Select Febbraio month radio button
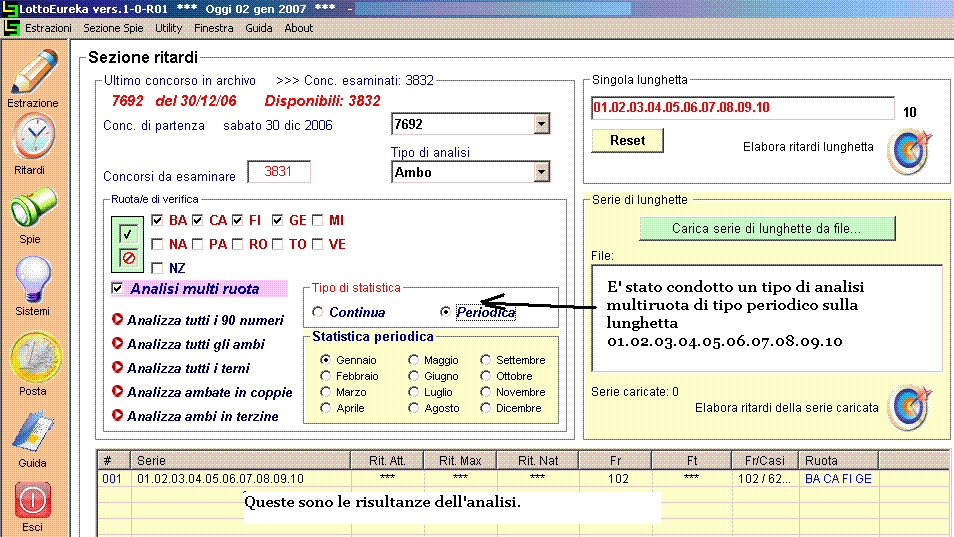 [326, 376]
